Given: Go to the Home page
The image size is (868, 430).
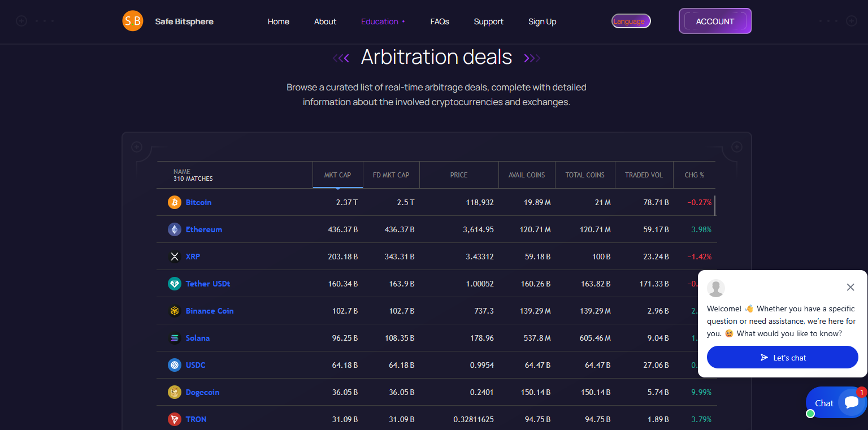Looking at the screenshot, I should click(279, 21).
